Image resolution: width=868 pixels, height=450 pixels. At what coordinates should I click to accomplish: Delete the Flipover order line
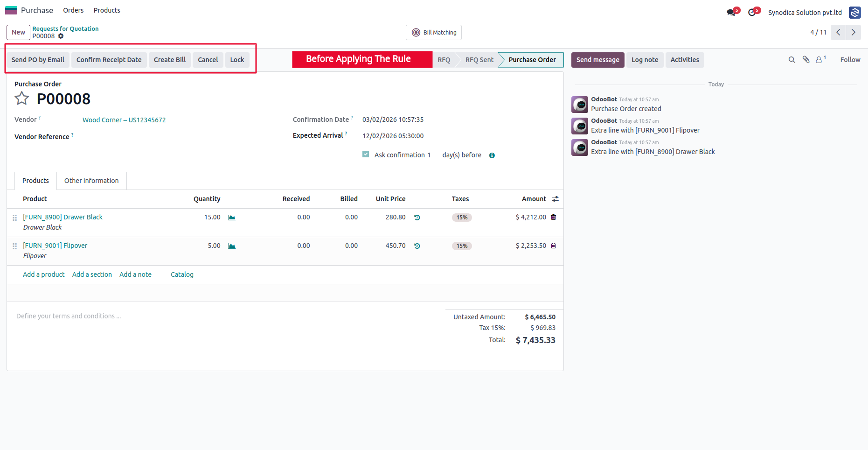coord(554,246)
